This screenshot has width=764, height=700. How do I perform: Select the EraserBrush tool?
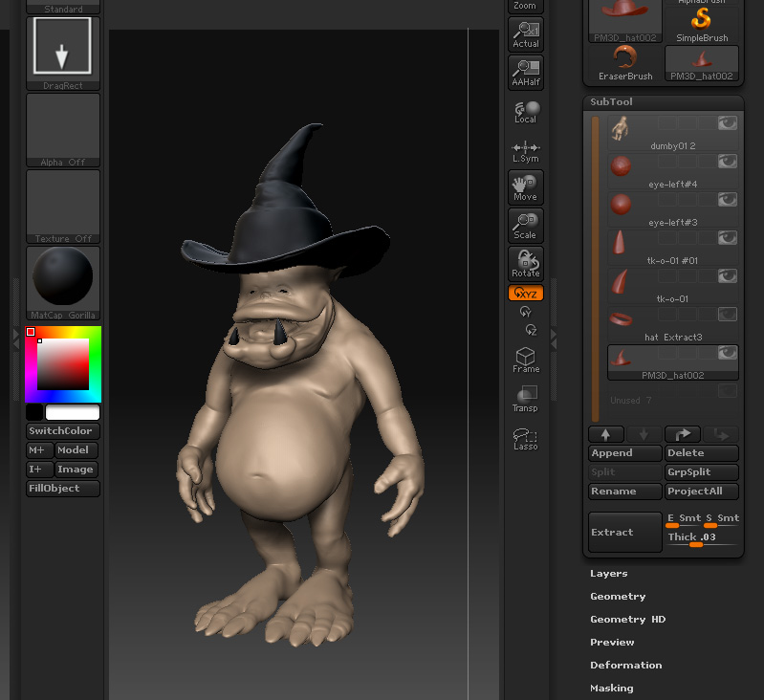625,63
